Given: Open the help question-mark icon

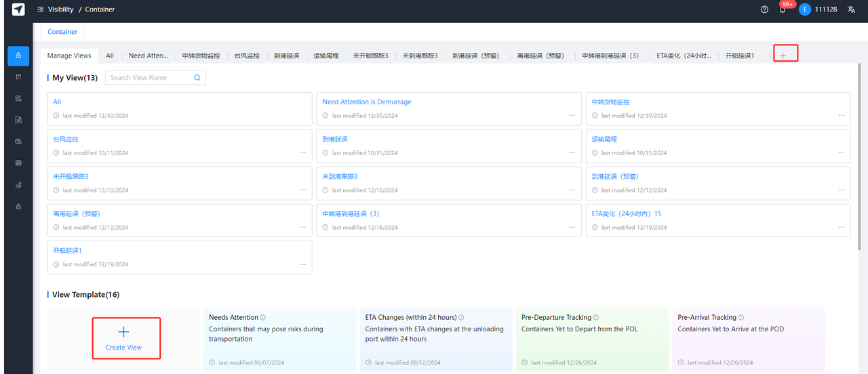Looking at the screenshot, I should pos(764,9).
